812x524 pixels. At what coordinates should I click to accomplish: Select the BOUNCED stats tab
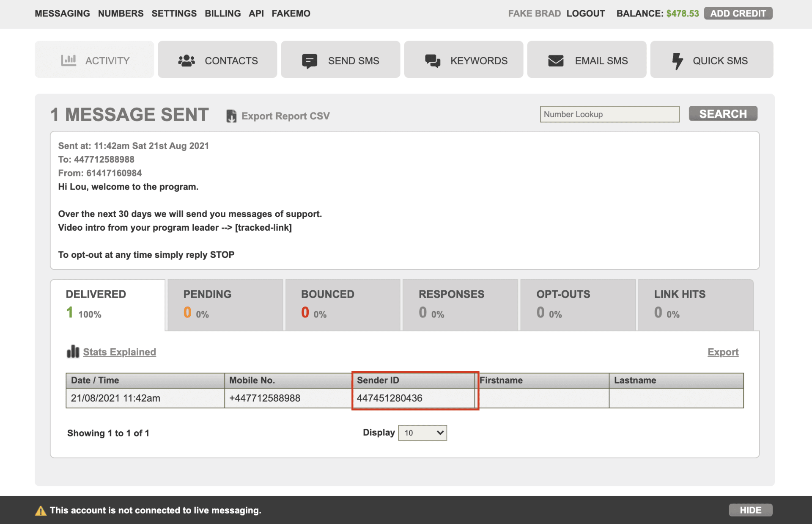[343, 305]
